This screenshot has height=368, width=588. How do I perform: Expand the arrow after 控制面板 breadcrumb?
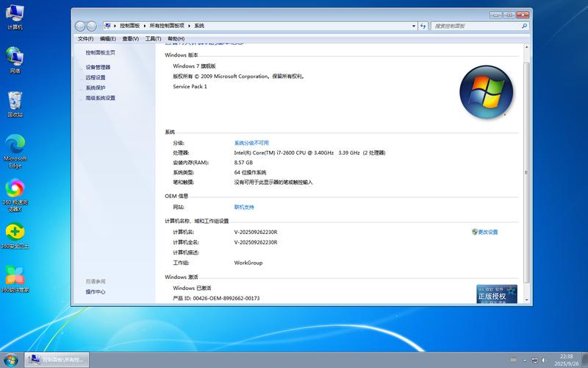(145, 26)
